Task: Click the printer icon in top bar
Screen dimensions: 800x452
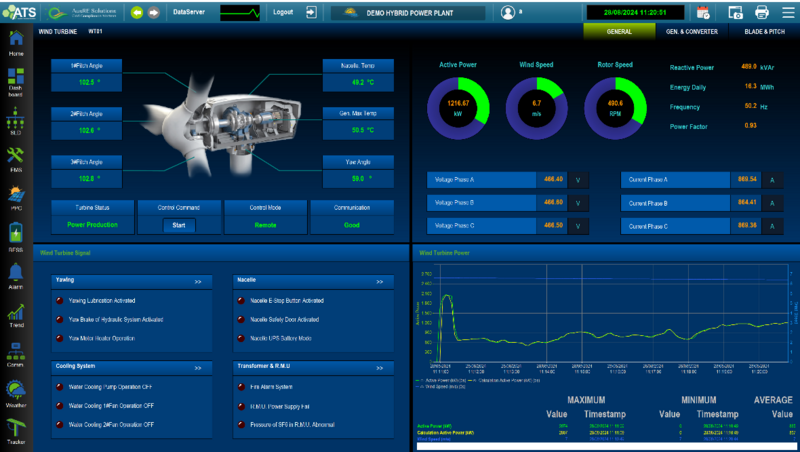Action: coord(762,12)
